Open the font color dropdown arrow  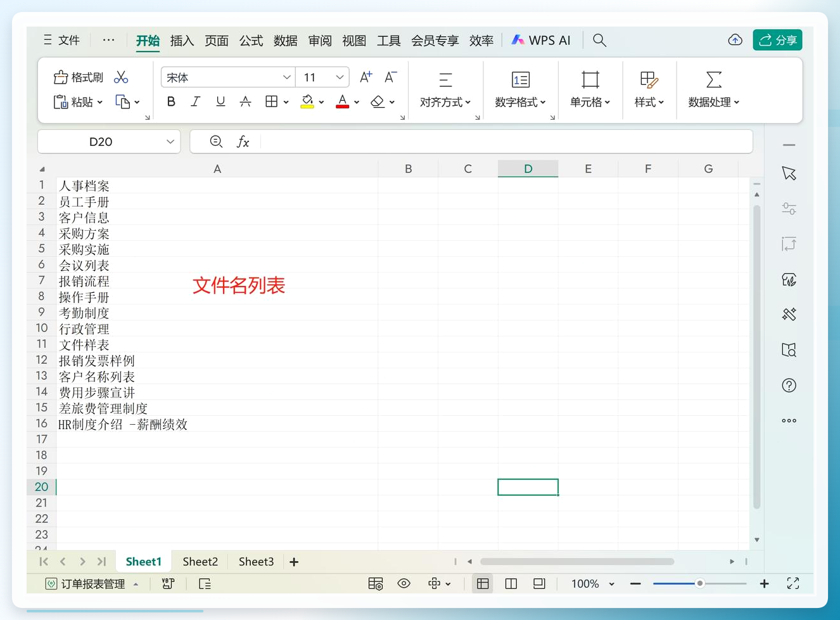pyautogui.click(x=357, y=102)
